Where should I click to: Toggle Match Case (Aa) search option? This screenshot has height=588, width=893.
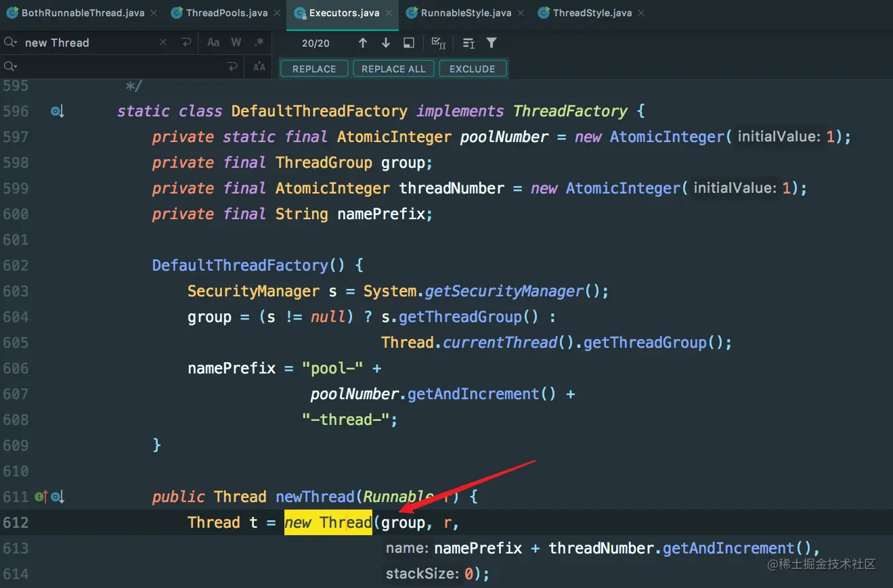coord(213,43)
